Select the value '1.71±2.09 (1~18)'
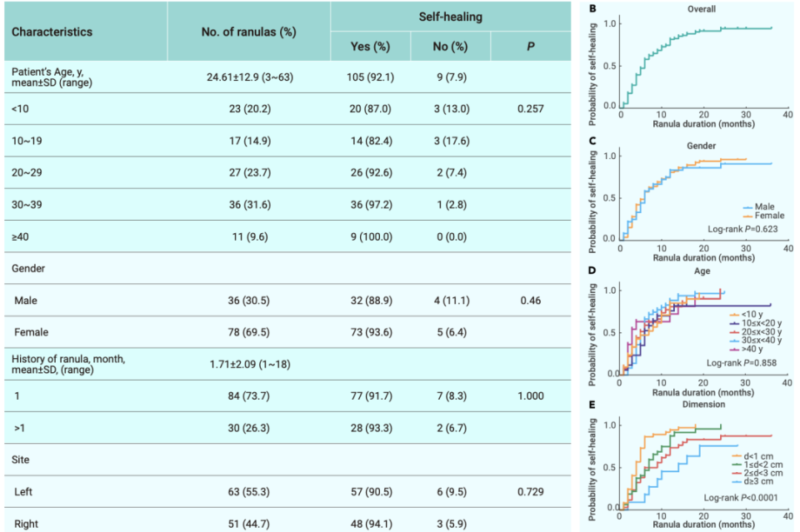800x532 pixels. (250, 365)
